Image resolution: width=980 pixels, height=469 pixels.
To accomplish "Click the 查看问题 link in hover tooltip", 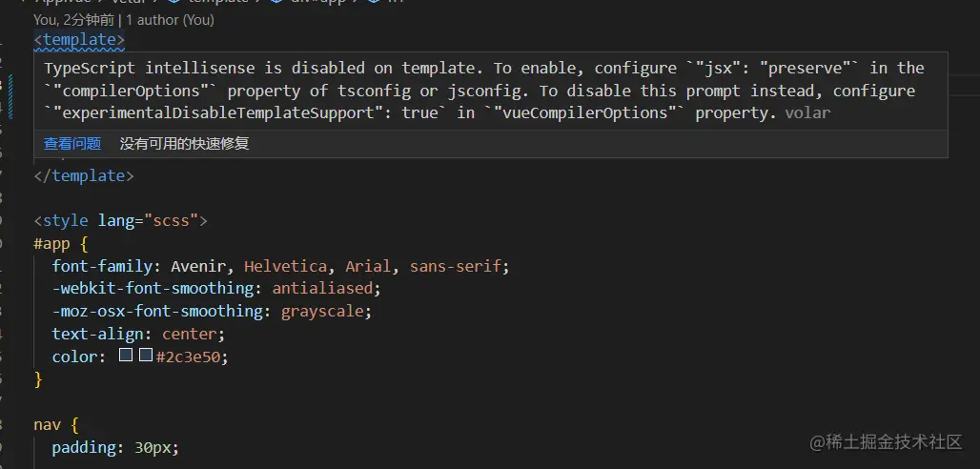I will coord(72,144).
